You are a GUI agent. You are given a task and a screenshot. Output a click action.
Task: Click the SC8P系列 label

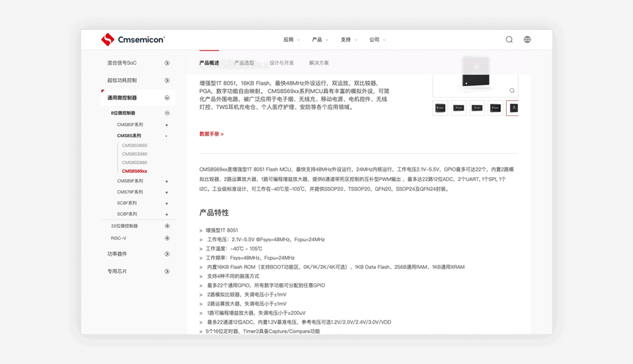127,214
